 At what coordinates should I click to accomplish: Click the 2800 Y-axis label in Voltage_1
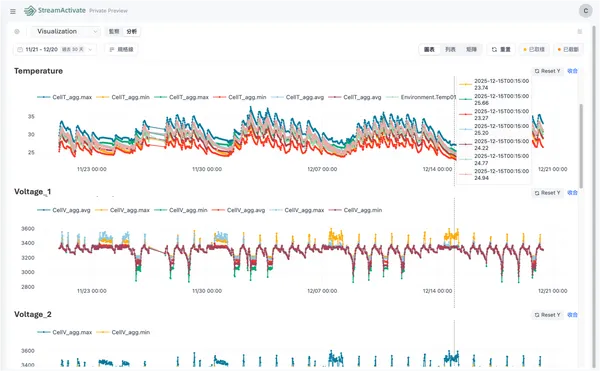pyautogui.click(x=28, y=287)
